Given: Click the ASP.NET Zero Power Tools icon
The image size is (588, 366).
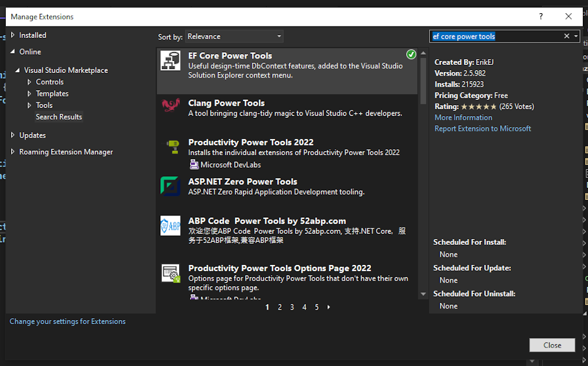Looking at the screenshot, I should point(171,186).
